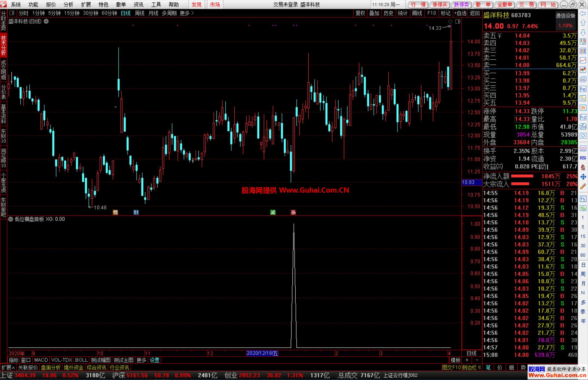The image size is (588, 380).
Task: Open the 工具 menu
Action: tap(156, 4)
